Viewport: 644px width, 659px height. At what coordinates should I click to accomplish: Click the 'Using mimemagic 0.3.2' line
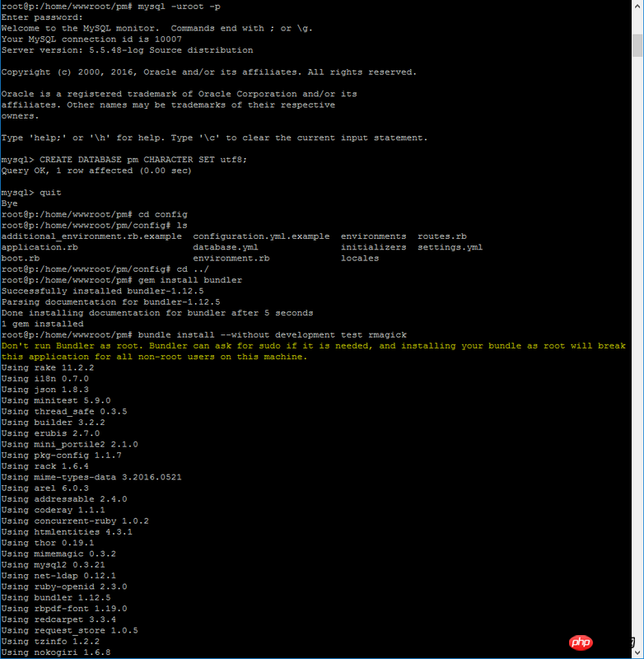pyautogui.click(x=58, y=554)
